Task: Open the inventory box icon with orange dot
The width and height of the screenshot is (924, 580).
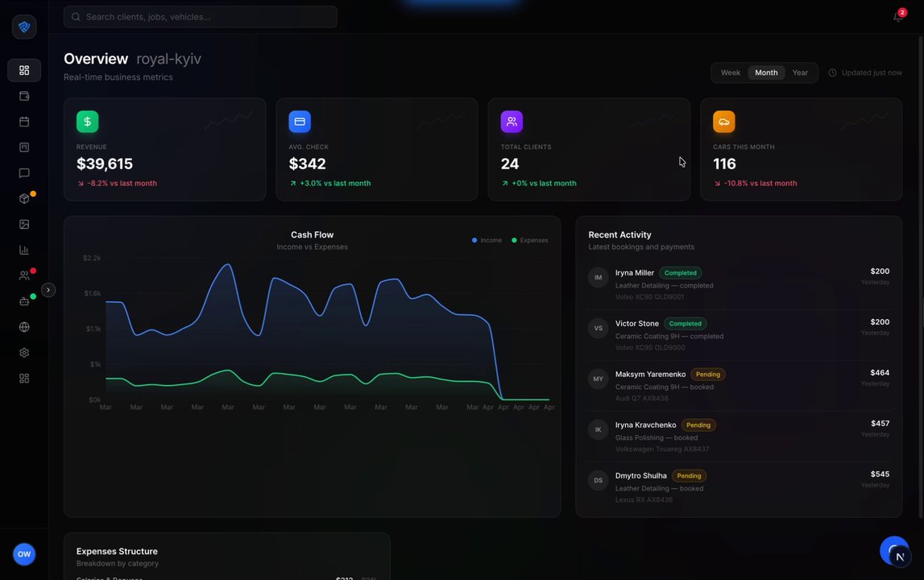Action: coord(24,199)
